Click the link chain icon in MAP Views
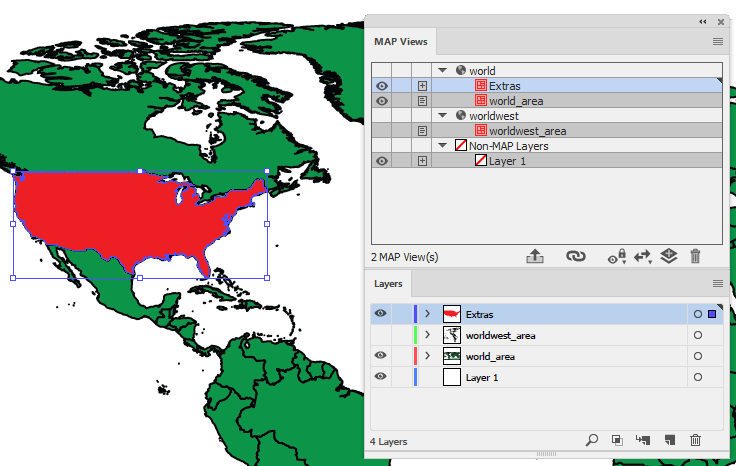 [x=575, y=256]
